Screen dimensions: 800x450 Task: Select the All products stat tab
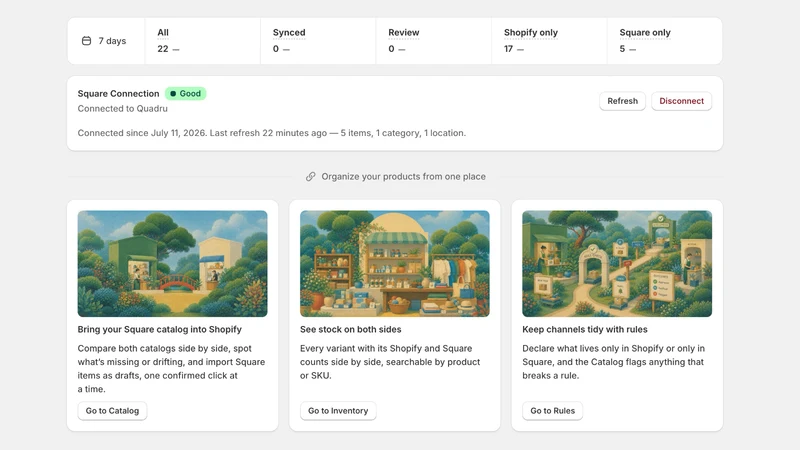coord(203,41)
